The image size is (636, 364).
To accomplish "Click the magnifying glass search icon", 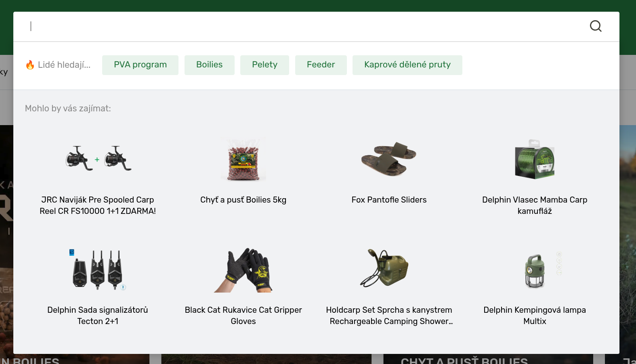I will click(x=596, y=26).
